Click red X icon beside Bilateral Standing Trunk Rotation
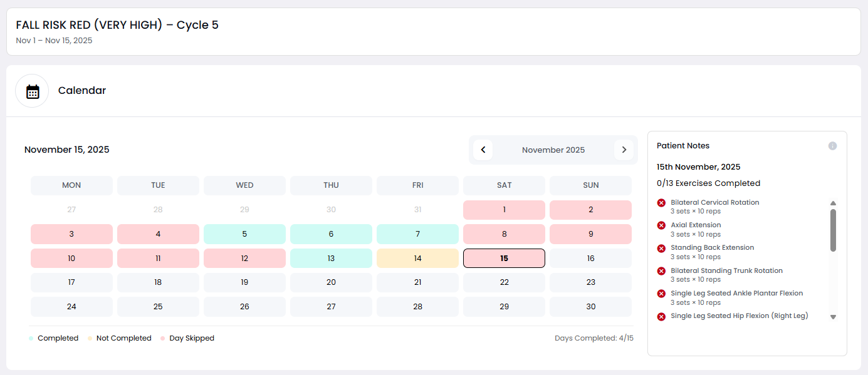This screenshot has width=868, height=375. pyautogui.click(x=661, y=270)
